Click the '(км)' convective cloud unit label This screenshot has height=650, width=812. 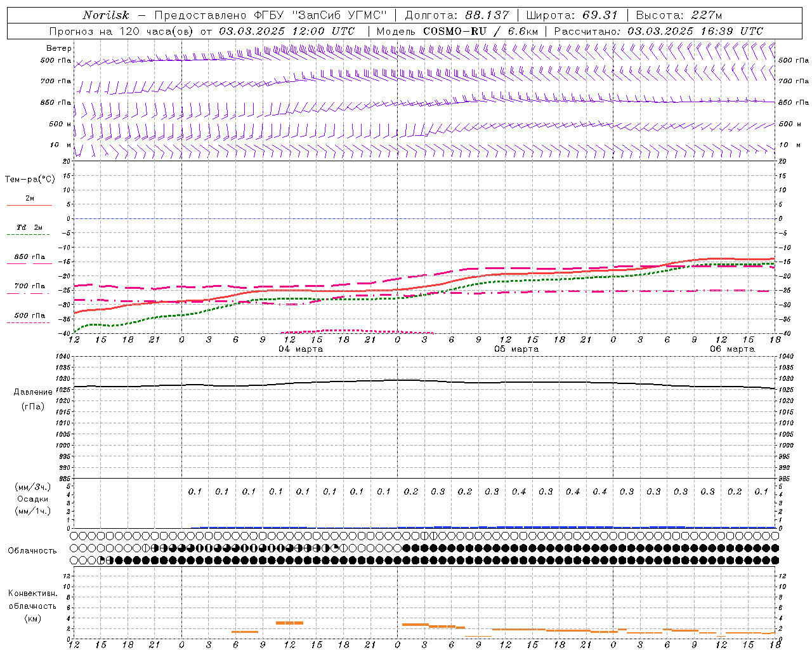(x=32, y=619)
